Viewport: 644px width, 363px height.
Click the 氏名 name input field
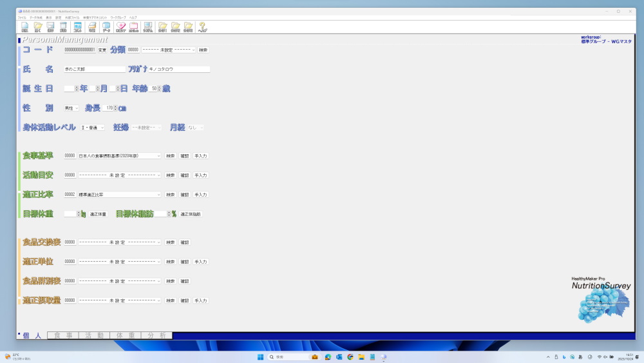tap(95, 69)
